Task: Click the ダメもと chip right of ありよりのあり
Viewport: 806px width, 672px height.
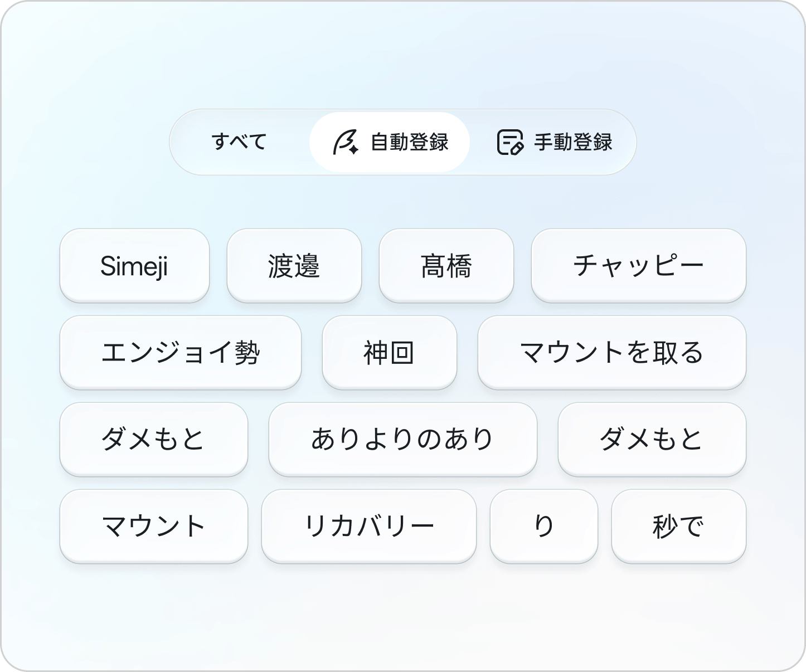Action: [652, 440]
